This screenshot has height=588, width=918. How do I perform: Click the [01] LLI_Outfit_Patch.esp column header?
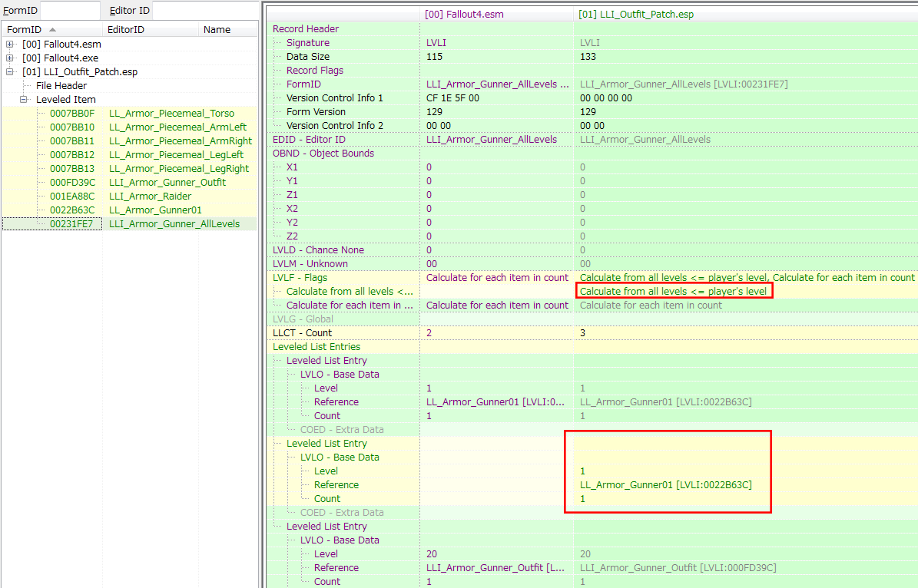click(x=746, y=15)
